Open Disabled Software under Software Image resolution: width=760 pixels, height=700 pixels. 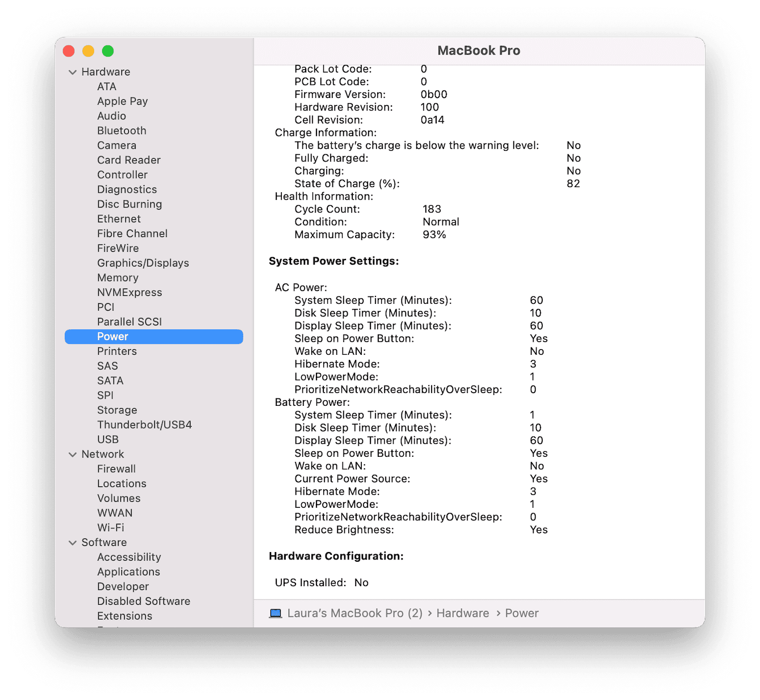143,601
